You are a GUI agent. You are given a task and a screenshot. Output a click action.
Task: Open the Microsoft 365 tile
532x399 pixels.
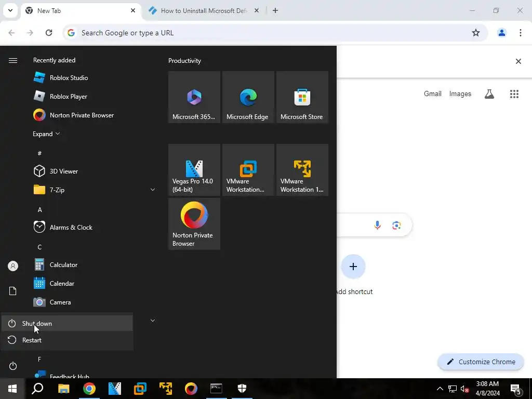coord(194,97)
